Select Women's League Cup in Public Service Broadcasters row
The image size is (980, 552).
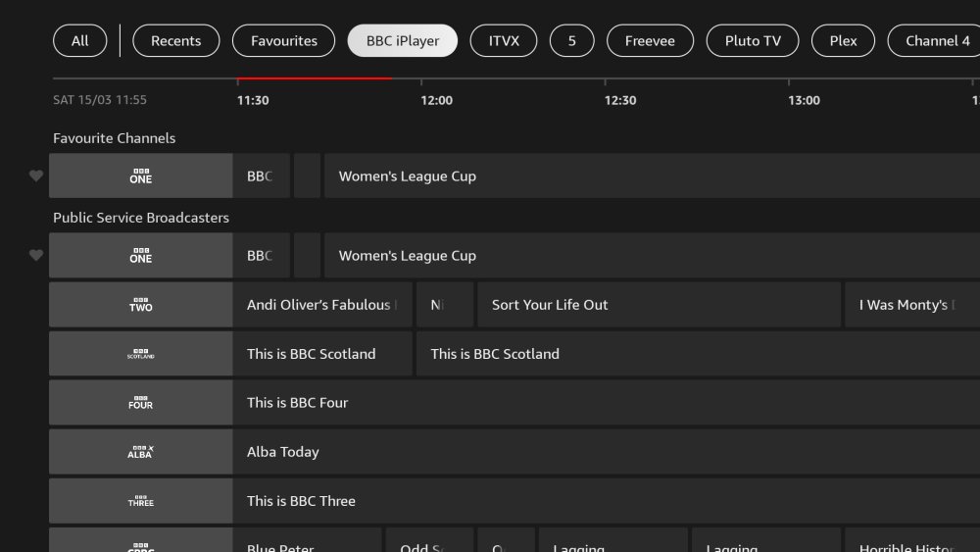[652, 256]
